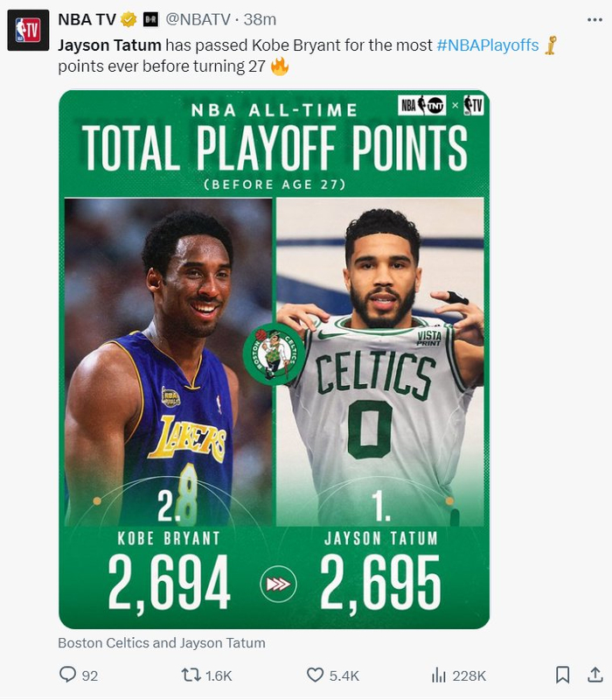Reply to the tweet via speech bubble icon
This screenshot has width=612, height=700.
click(67, 675)
